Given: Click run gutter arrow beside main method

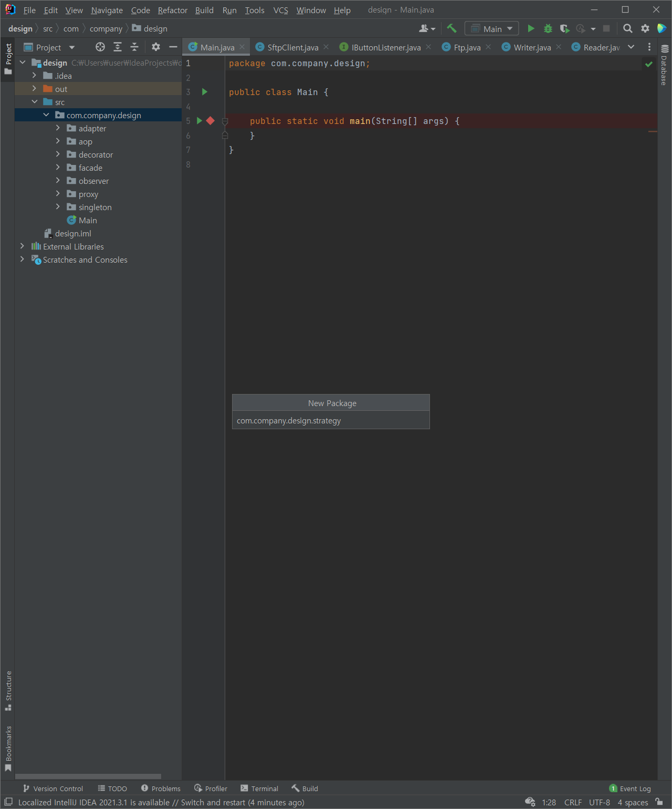Looking at the screenshot, I should tap(199, 121).
